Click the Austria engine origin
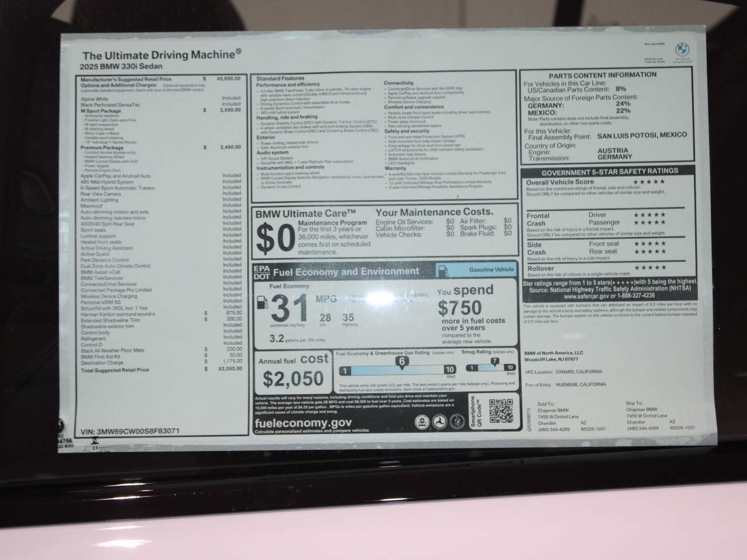 click(613, 150)
